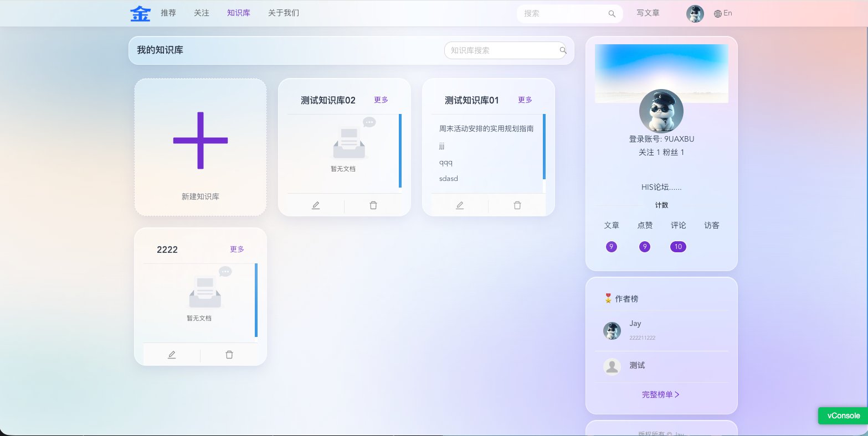This screenshot has height=436, width=868.
Task: Switch language with the globe En icon
Action: (723, 13)
